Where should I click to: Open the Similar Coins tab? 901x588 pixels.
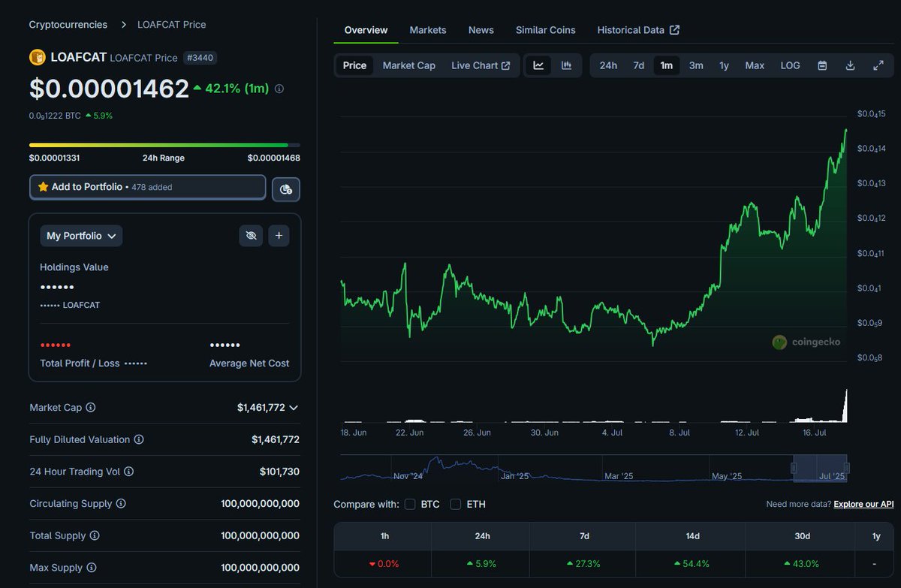point(546,30)
